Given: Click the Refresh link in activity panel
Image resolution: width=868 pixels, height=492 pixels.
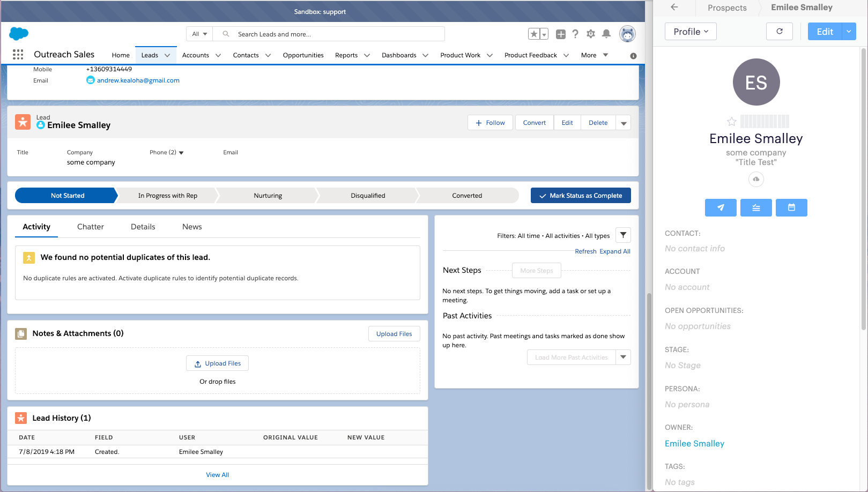Looking at the screenshot, I should 585,251.
